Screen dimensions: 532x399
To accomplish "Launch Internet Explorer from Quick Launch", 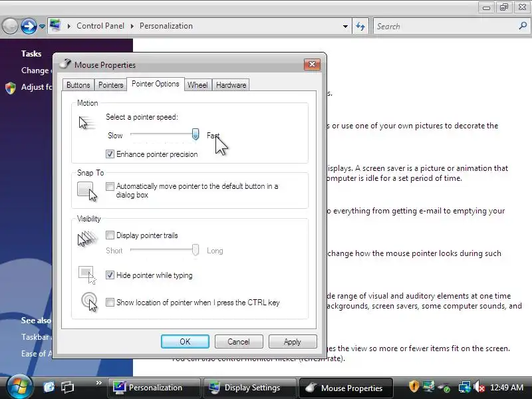I will (x=49, y=387).
